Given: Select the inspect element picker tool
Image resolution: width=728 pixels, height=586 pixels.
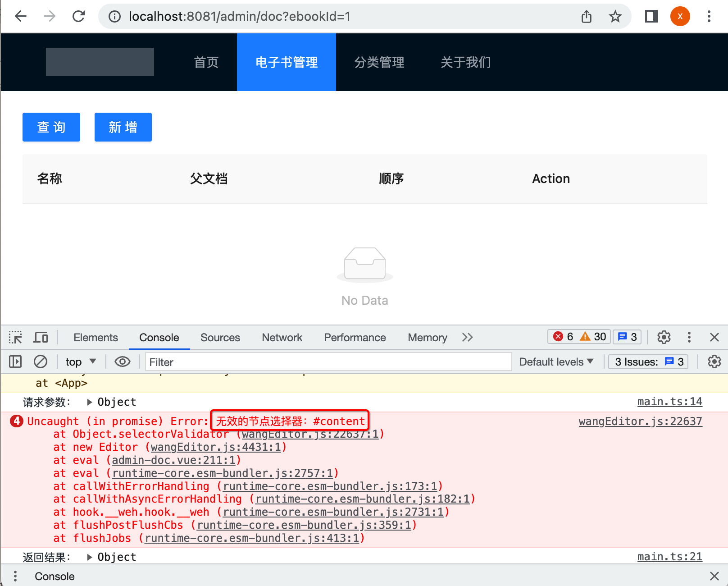Looking at the screenshot, I should tap(15, 337).
